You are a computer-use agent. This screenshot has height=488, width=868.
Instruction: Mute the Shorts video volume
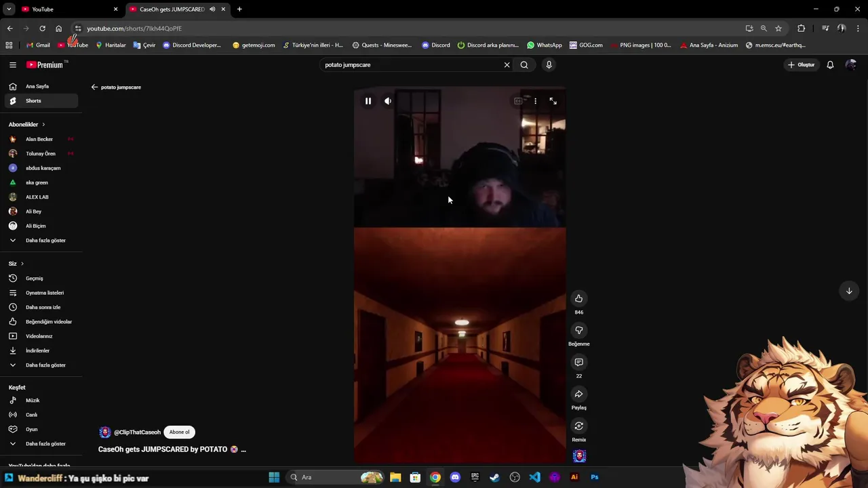tap(388, 101)
